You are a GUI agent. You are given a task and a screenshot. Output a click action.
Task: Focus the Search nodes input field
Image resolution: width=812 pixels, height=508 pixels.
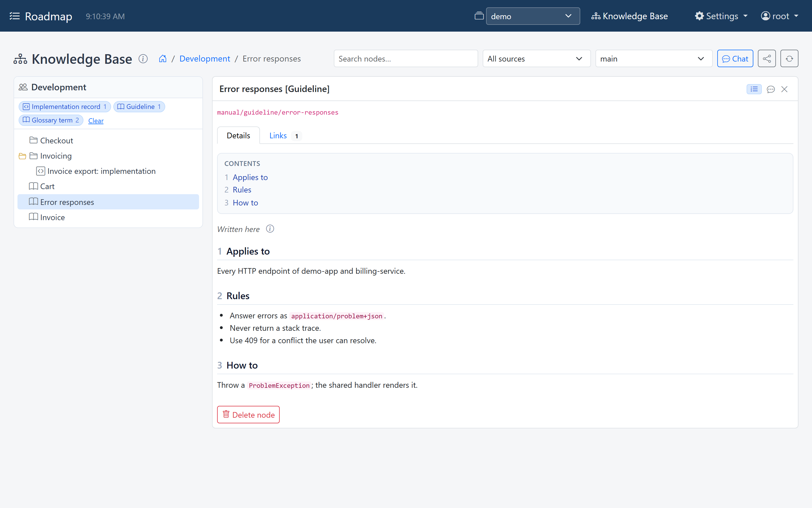tap(406, 59)
